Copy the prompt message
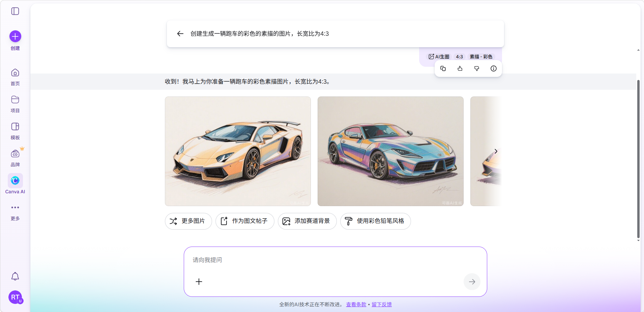The image size is (644, 312). pyautogui.click(x=443, y=68)
